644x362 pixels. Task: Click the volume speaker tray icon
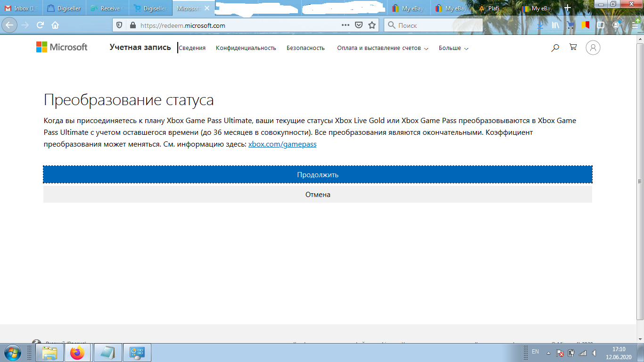coord(594,353)
